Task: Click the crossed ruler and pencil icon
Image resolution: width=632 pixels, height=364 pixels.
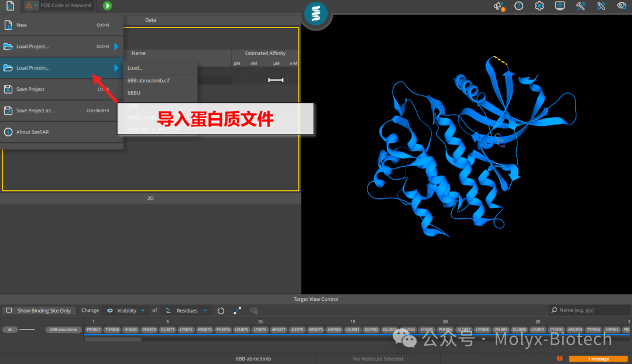Action: (601, 6)
